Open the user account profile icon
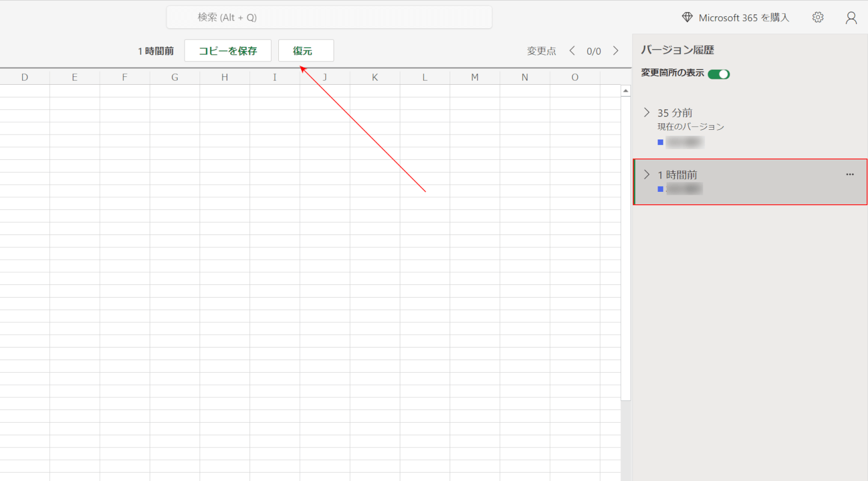Image resolution: width=868 pixels, height=481 pixels. click(x=851, y=17)
